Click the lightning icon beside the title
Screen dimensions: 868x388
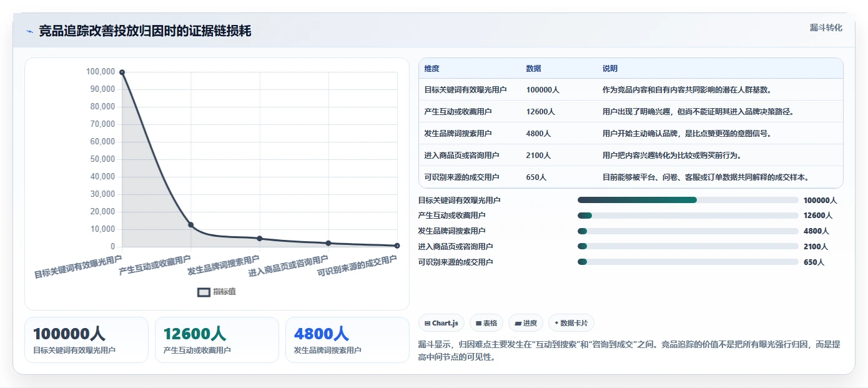pos(29,31)
